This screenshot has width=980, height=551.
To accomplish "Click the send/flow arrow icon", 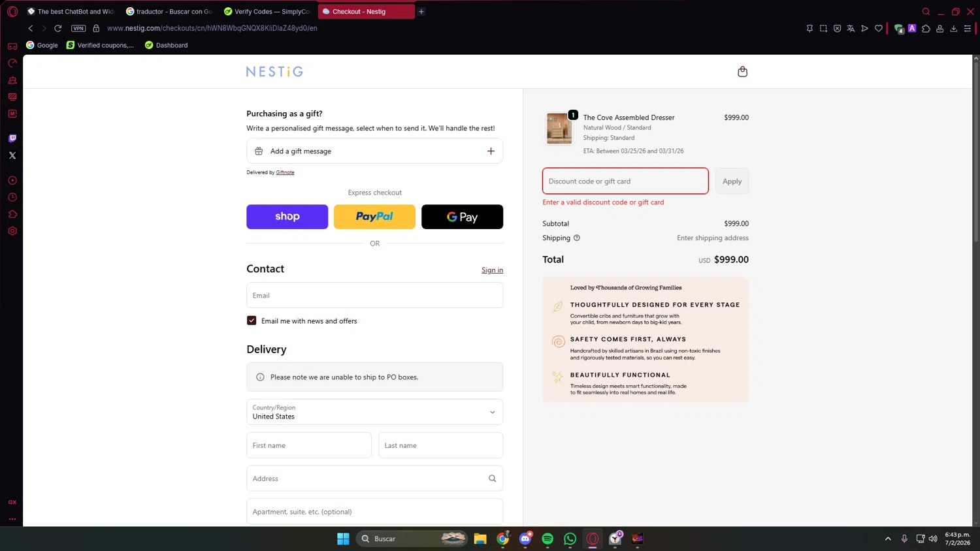I will coord(864,29).
